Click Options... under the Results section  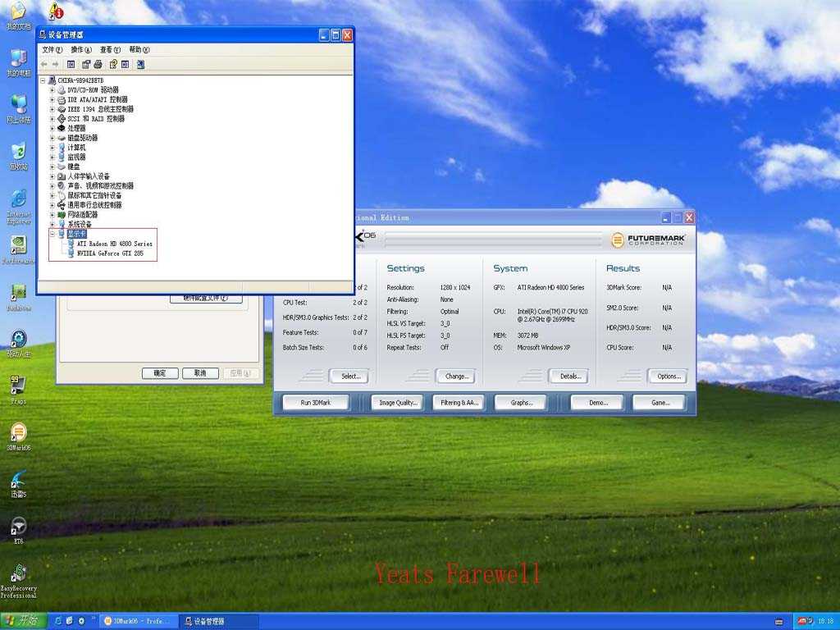click(668, 376)
